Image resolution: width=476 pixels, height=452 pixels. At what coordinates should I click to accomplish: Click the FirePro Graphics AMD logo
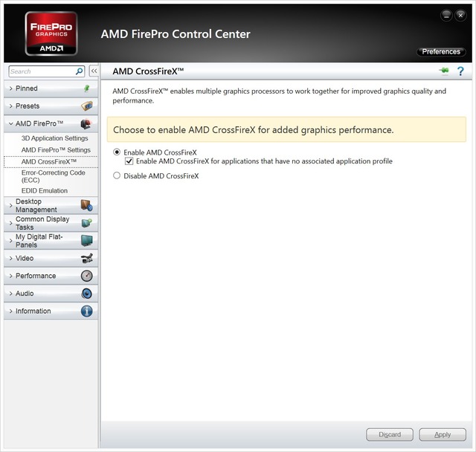(x=51, y=33)
